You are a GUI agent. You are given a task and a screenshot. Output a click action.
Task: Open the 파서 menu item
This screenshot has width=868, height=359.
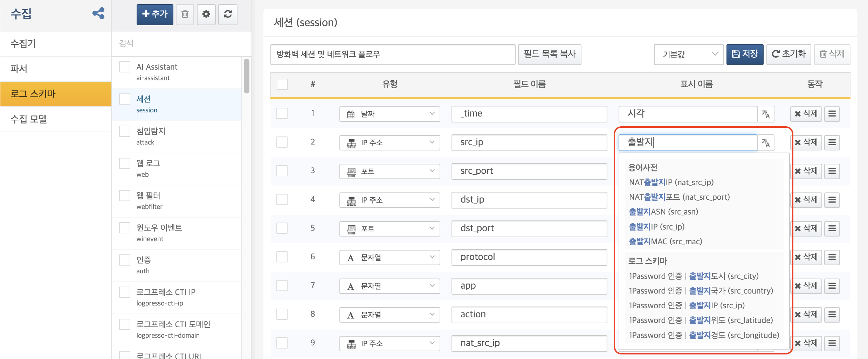coord(56,69)
